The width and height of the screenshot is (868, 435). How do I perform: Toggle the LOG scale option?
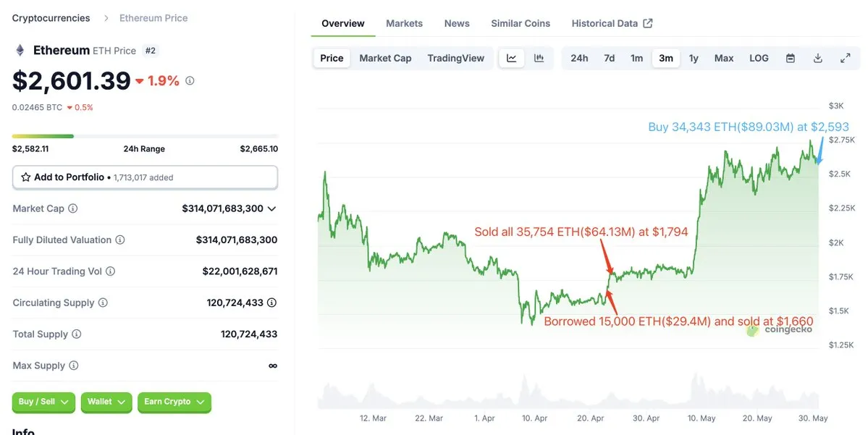759,58
